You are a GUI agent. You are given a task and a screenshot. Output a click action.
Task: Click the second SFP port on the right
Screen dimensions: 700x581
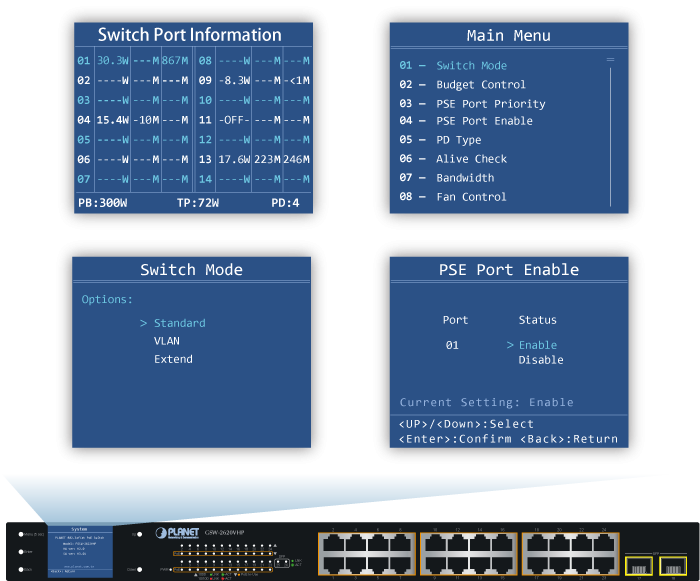pyautogui.click(x=672, y=567)
